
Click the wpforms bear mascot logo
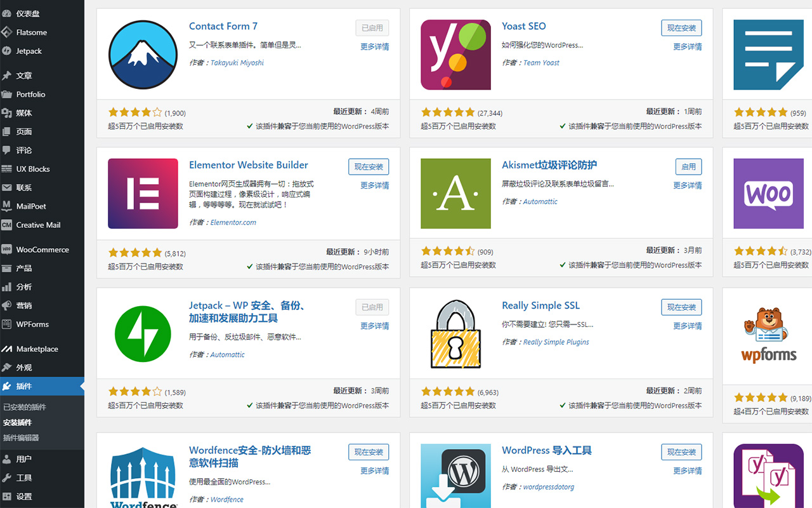coord(768,334)
